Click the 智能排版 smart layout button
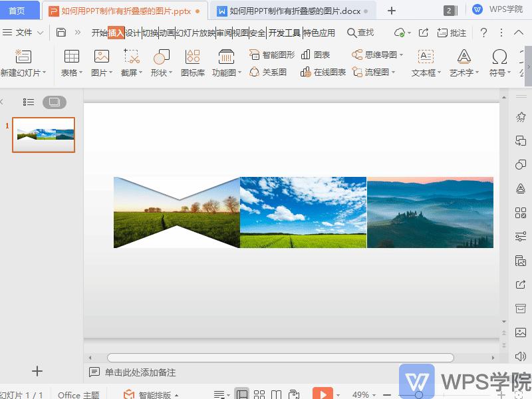The width and height of the screenshot is (532, 399). 154,393
